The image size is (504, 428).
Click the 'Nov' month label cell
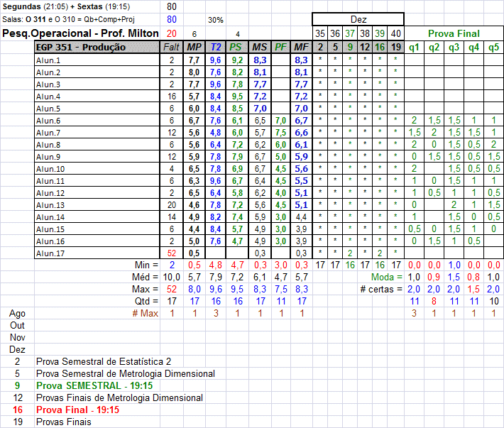click(x=17, y=337)
